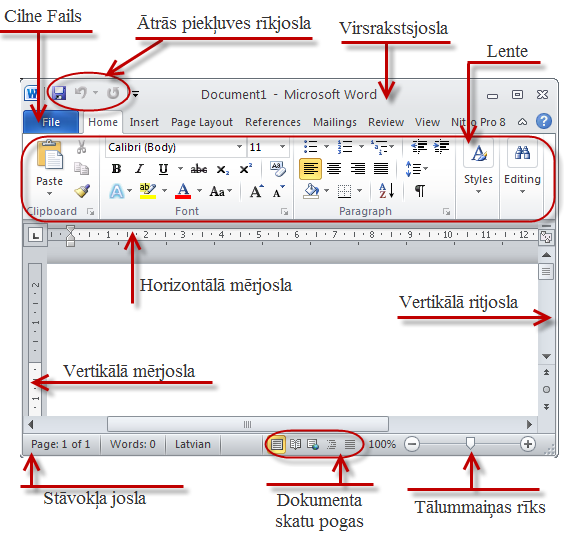
Task: Open the Calibri (Body) font name dropdown
Action: click(x=239, y=147)
